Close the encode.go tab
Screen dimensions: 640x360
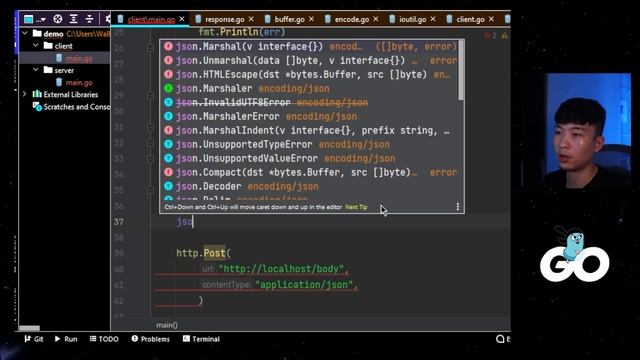[376, 19]
